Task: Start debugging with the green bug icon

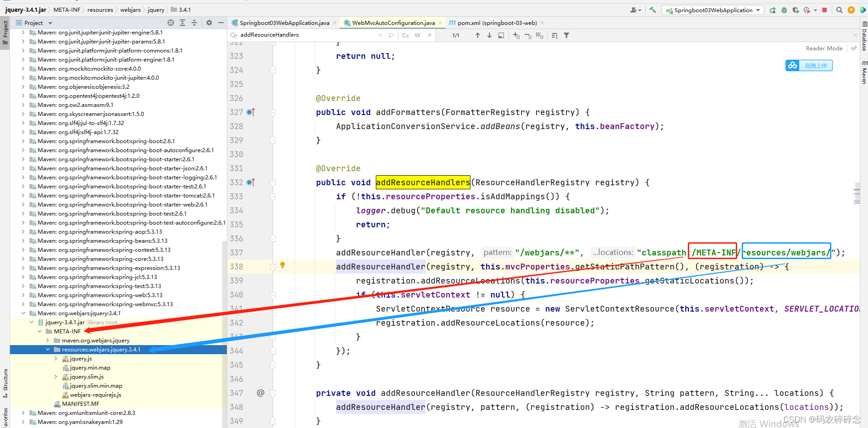Action: point(784,10)
